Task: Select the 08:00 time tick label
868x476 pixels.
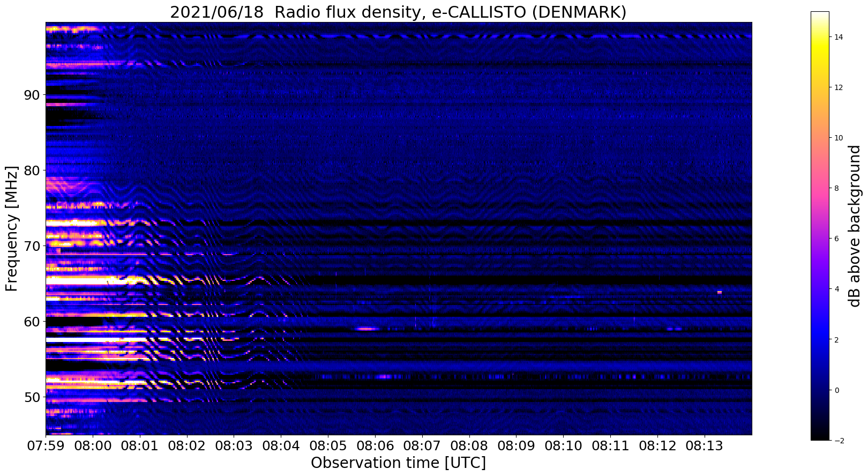Action: click(93, 445)
